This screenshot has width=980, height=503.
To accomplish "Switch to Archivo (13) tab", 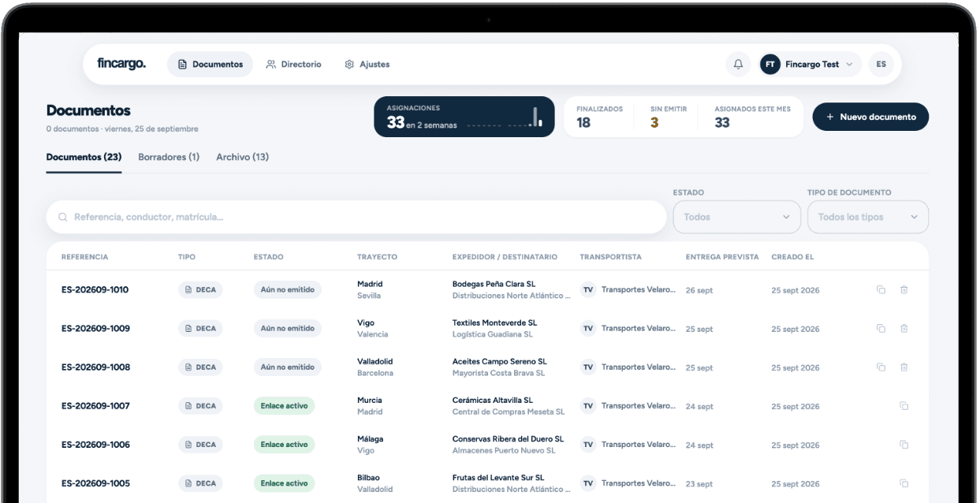I will pyautogui.click(x=243, y=157).
